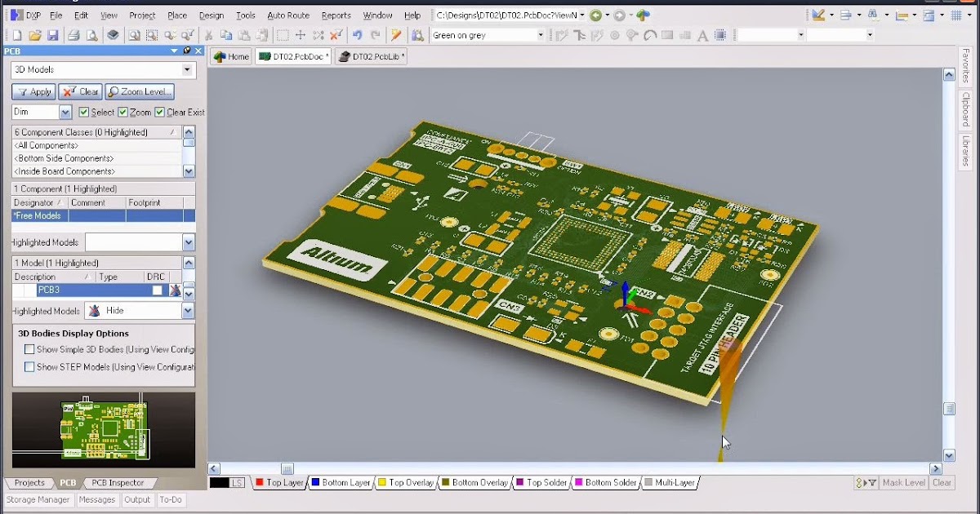Click the Zoom Level button
Screen dimensions: 980x514
click(140, 91)
